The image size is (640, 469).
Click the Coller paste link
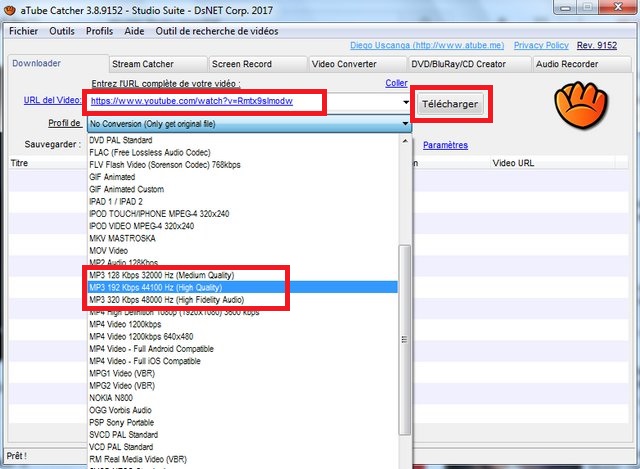(396, 83)
